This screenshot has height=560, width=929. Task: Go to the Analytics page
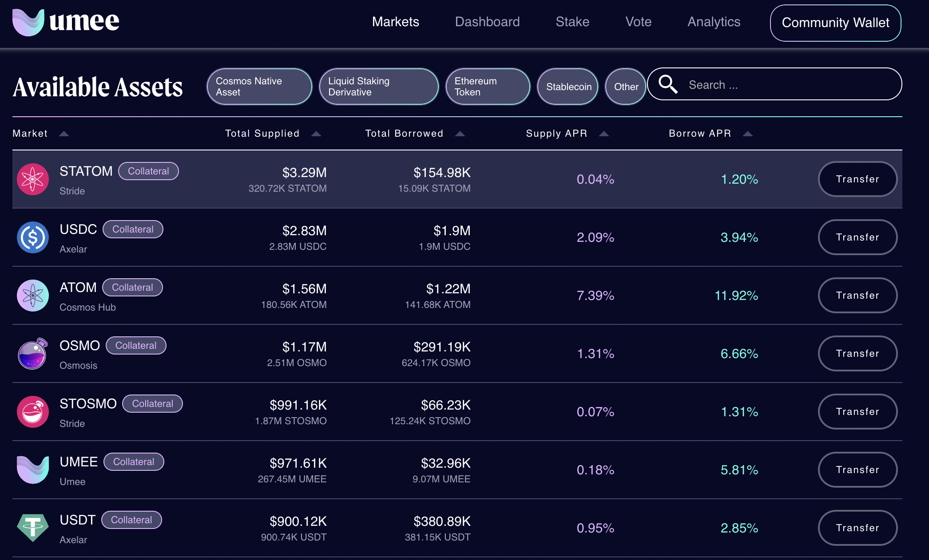pyautogui.click(x=714, y=22)
